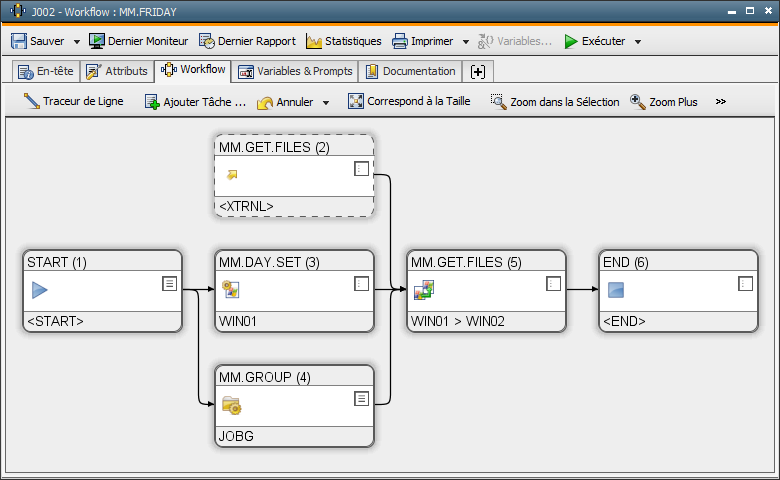The image size is (780, 480).
Task: Open Dernier Moniteur from the toolbar
Action: (138, 41)
